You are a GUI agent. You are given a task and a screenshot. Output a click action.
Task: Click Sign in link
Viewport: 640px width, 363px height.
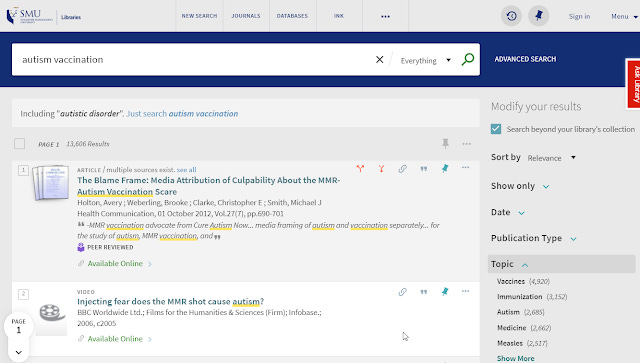coord(579,16)
